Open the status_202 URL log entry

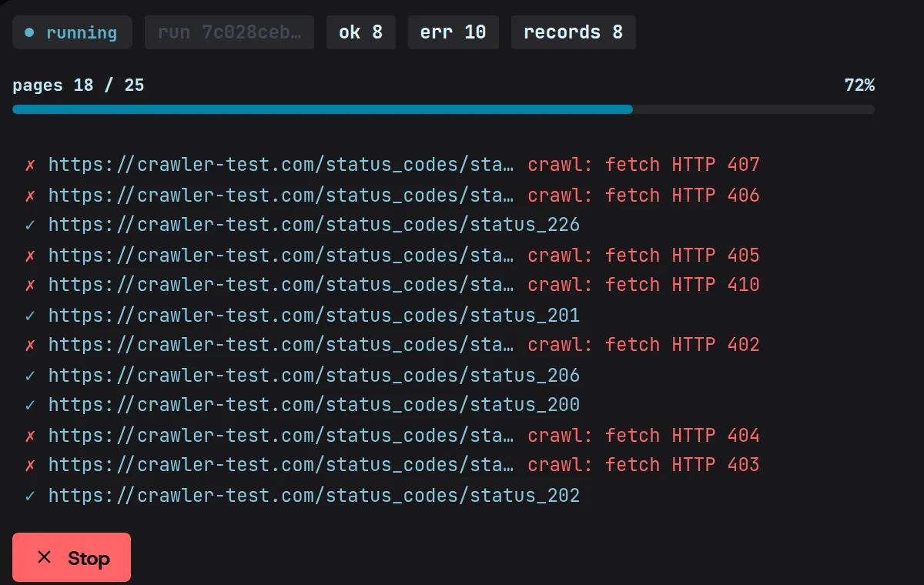(314, 495)
